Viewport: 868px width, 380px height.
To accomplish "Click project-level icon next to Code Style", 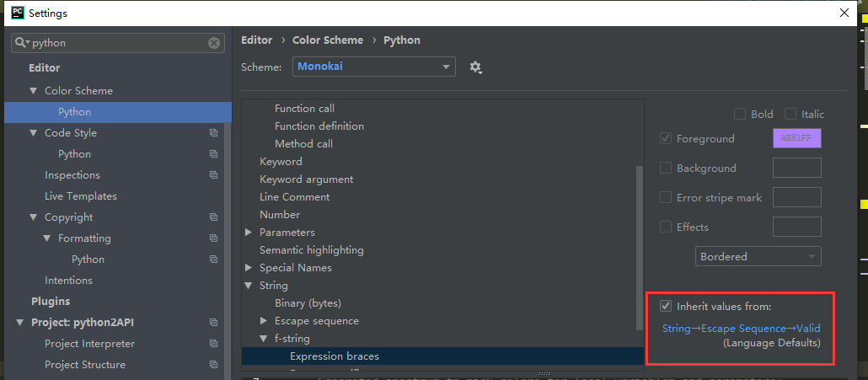I will 214,133.
